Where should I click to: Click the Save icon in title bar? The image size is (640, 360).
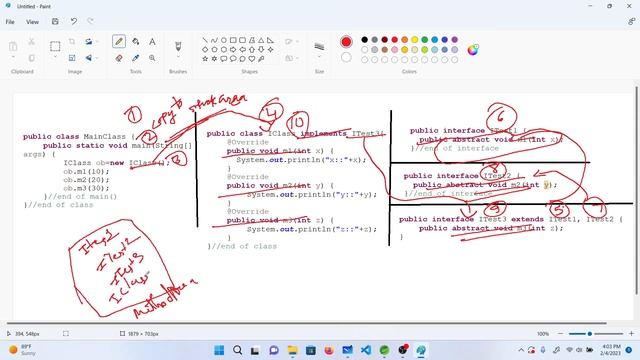coord(55,22)
